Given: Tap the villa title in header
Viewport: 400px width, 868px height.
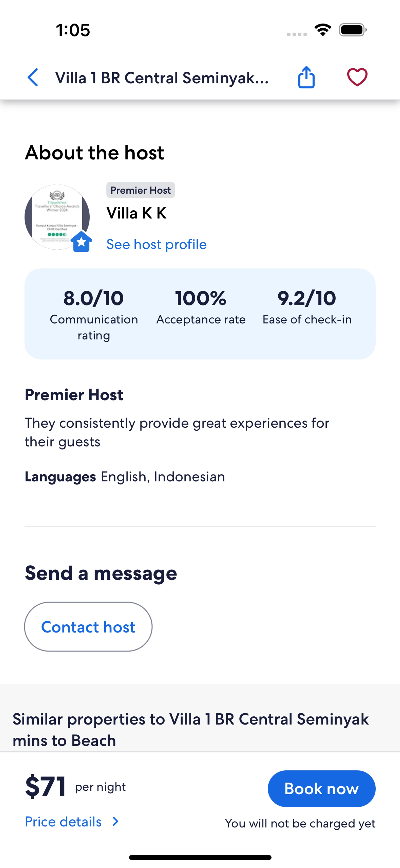Looking at the screenshot, I should pos(162,78).
